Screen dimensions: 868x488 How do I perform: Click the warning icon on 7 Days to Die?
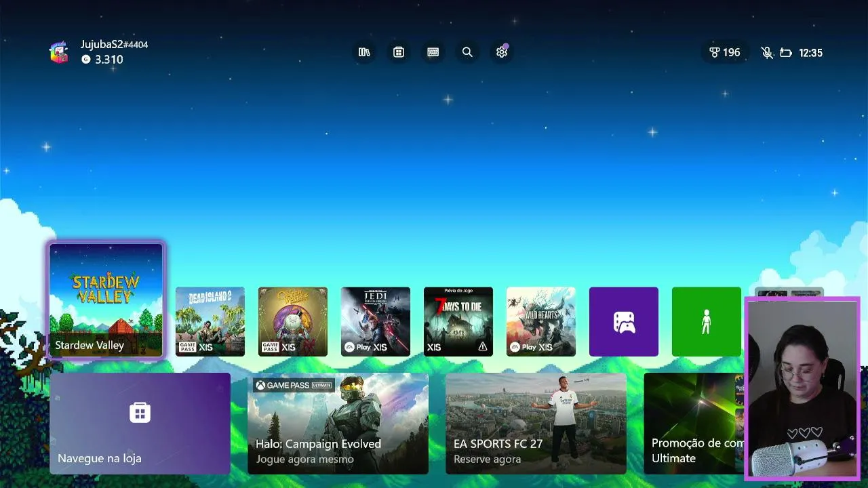483,347
